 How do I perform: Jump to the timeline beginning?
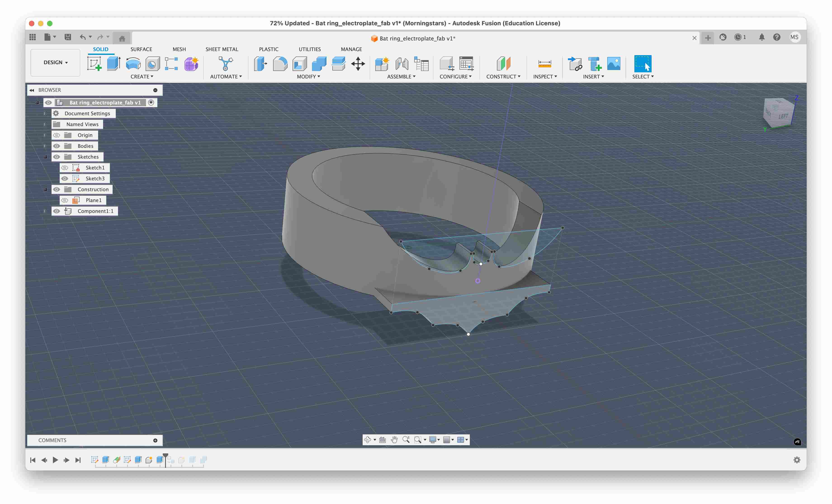[33, 460]
